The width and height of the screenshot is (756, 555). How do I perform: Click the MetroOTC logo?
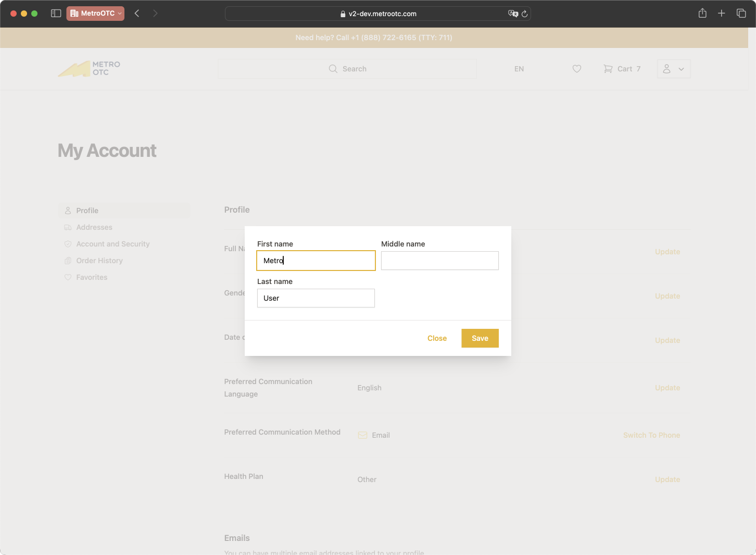coord(89,69)
